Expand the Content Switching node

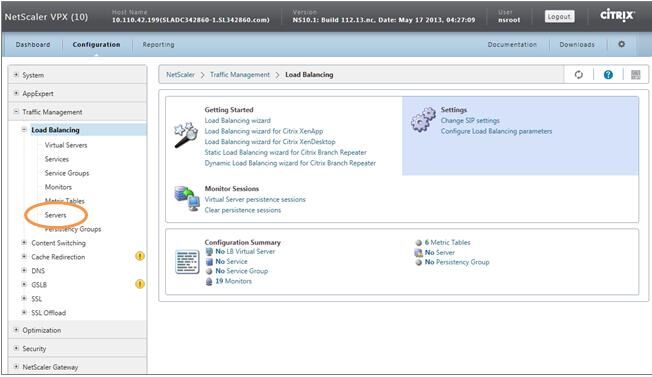point(24,243)
